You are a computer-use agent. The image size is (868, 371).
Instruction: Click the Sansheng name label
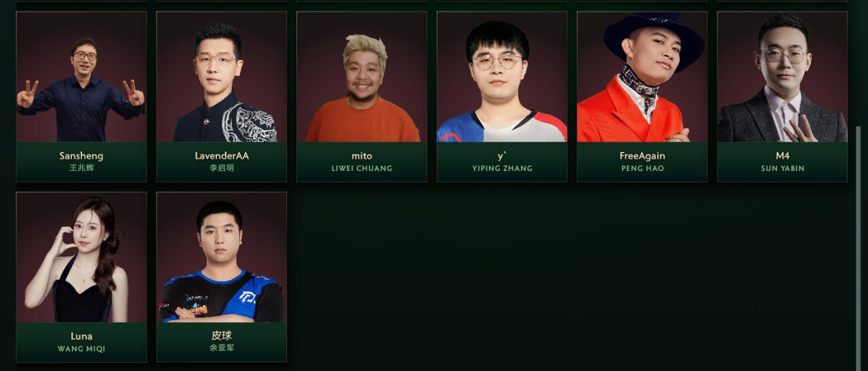pyautogui.click(x=81, y=155)
